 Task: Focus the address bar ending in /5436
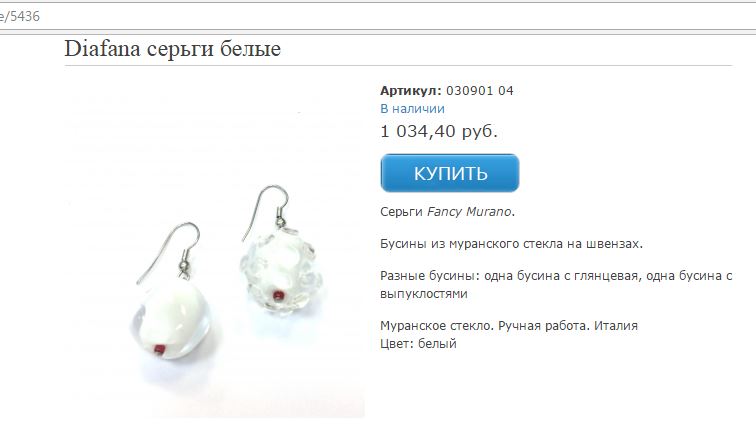[x=378, y=16]
